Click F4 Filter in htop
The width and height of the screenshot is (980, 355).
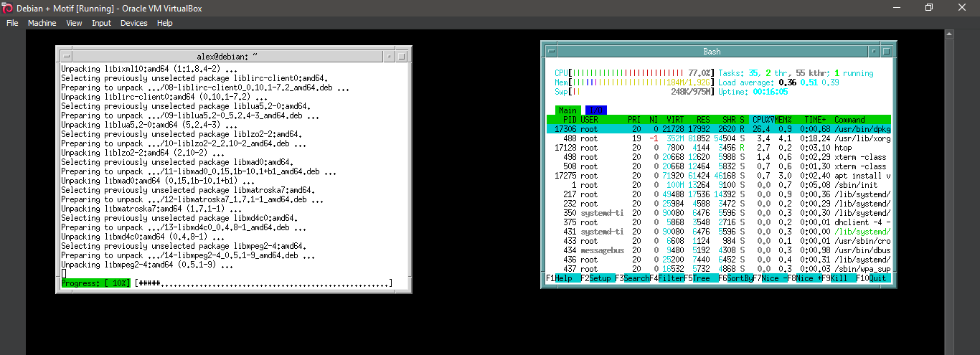[x=666, y=278]
